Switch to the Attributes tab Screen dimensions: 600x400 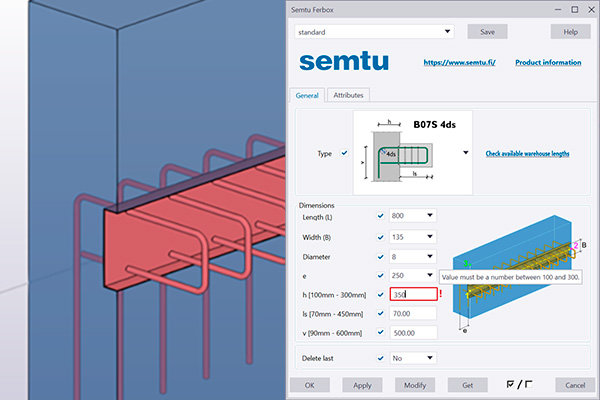click(x=348, y=95)
